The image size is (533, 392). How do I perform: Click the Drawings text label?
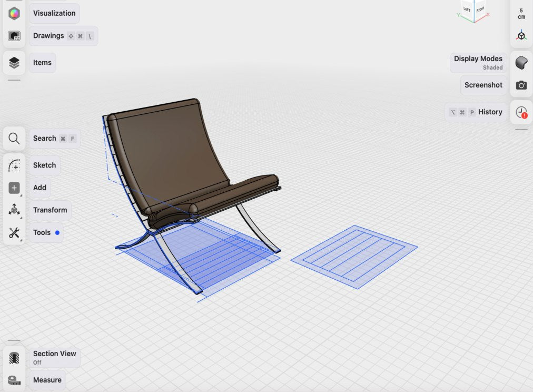(x=48, y=36)
